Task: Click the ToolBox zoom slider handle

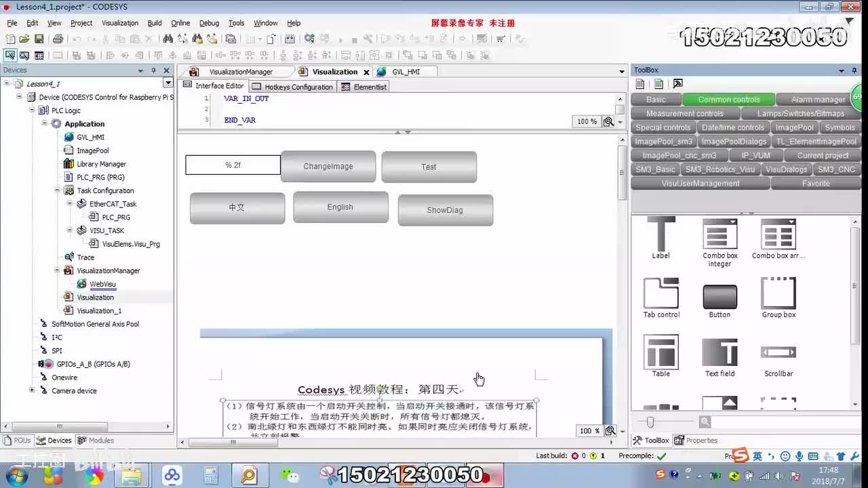Action: [x=650, y=422]
